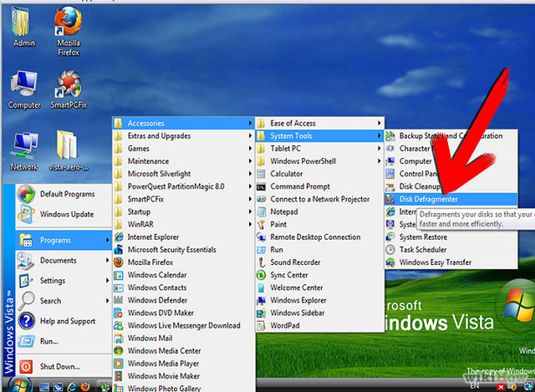Expand the WinRAR submenu arrow

[250, 224]
